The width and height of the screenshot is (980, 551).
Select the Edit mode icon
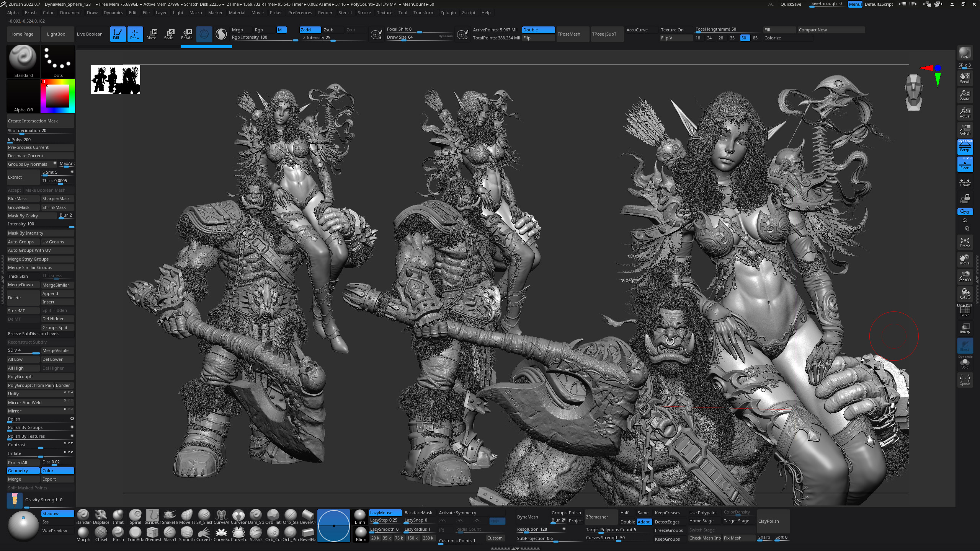pos(118,34)
